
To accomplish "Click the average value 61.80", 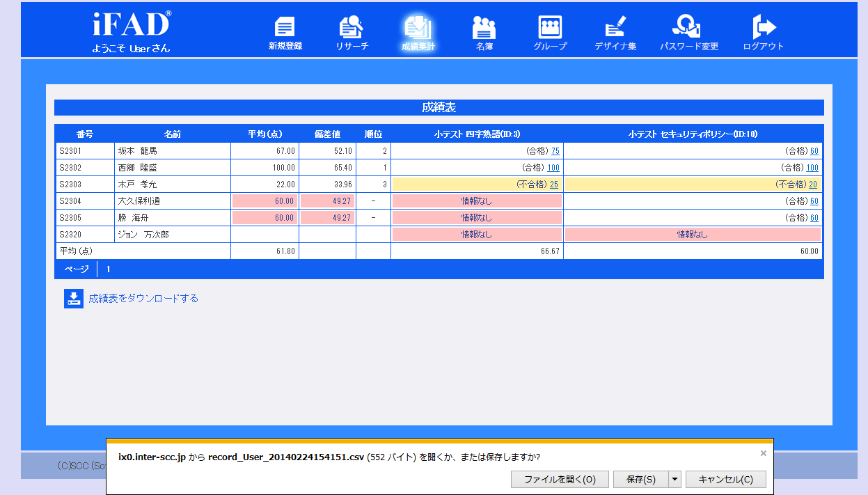I will [x=285, y=251].
